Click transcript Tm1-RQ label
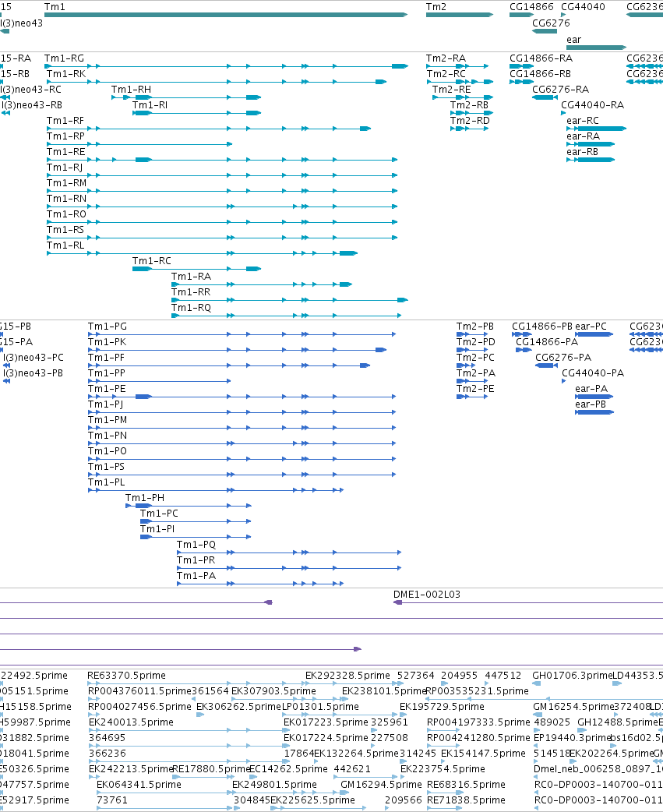Image resolution: width=663 pixels, height=812 pixels. pos(192,307)
